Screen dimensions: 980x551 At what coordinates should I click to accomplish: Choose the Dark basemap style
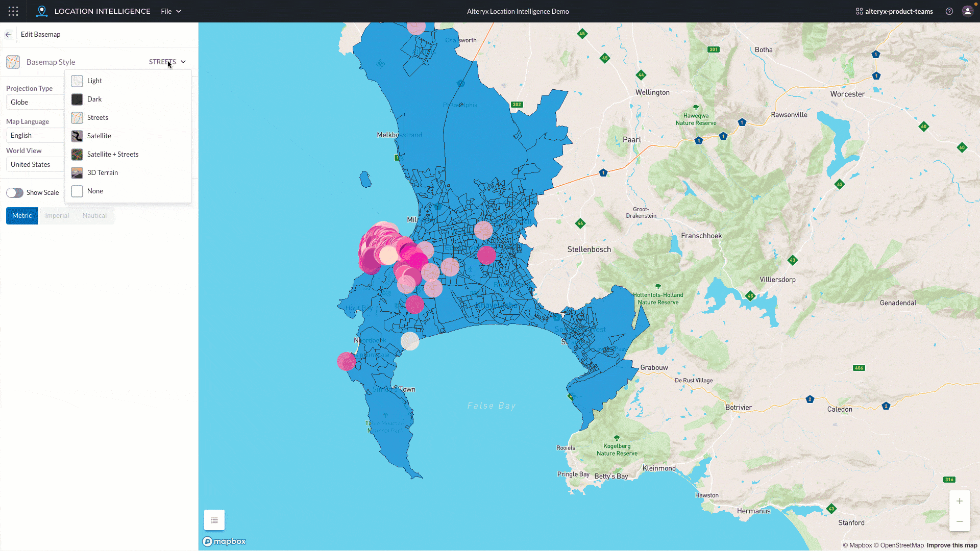[x=94, y=99]
